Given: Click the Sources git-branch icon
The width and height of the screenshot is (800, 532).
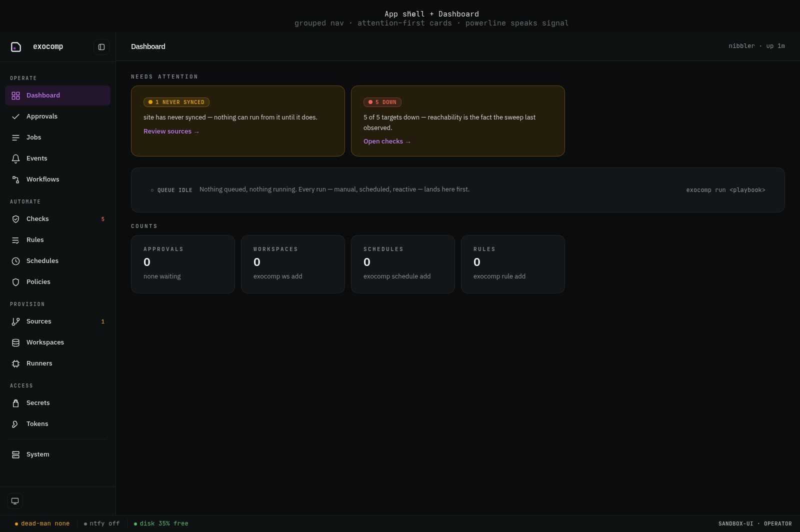Looking at the screenshot, I should pos(15,321).
